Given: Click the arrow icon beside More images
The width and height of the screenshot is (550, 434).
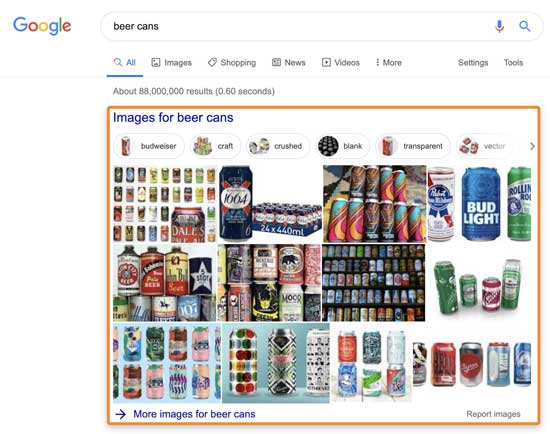Looking at the screenshot, I should coord(121,414).
